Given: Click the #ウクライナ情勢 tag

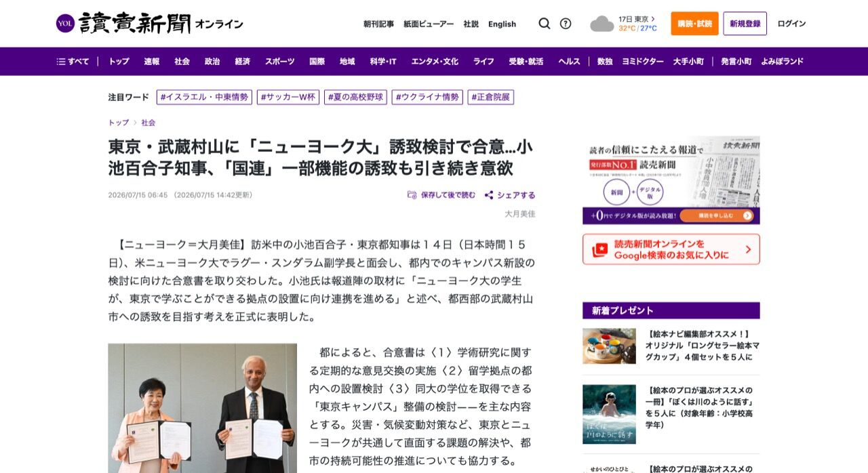Looking at the screenshot, I should pyautogui.click(x=427, y=97).
